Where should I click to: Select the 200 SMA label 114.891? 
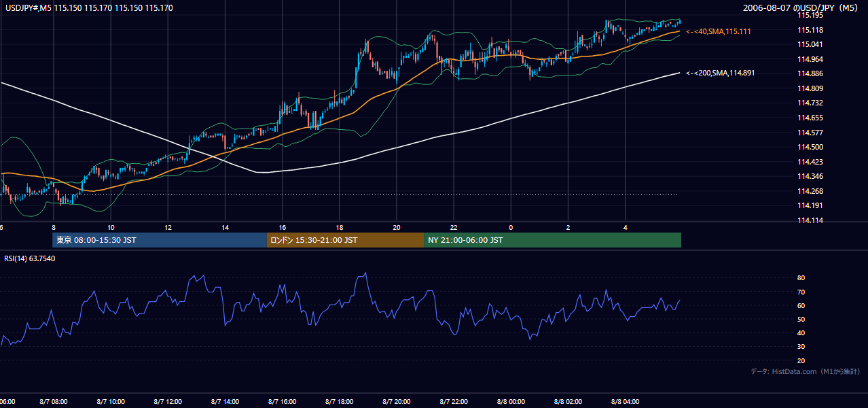pos(721,73)
